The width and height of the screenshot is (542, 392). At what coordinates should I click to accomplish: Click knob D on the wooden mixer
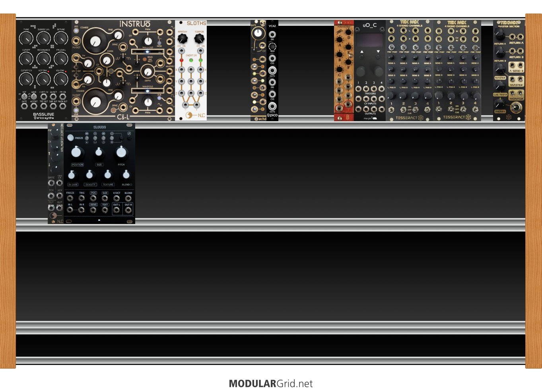pyautogui.click(x=348, y=32)
